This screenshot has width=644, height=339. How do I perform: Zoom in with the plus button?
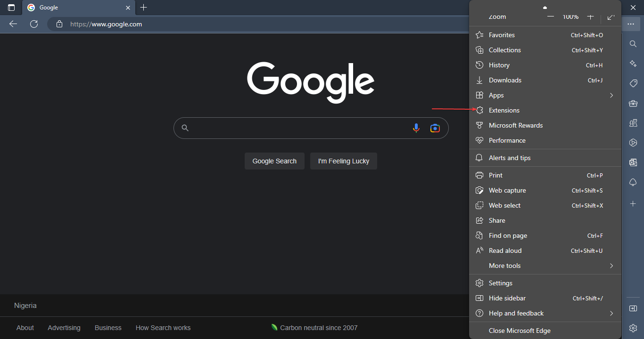tap(590, 17)
